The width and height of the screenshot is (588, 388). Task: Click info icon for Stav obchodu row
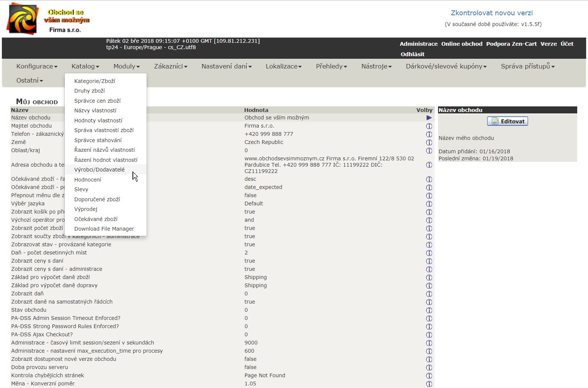(429, 310)
